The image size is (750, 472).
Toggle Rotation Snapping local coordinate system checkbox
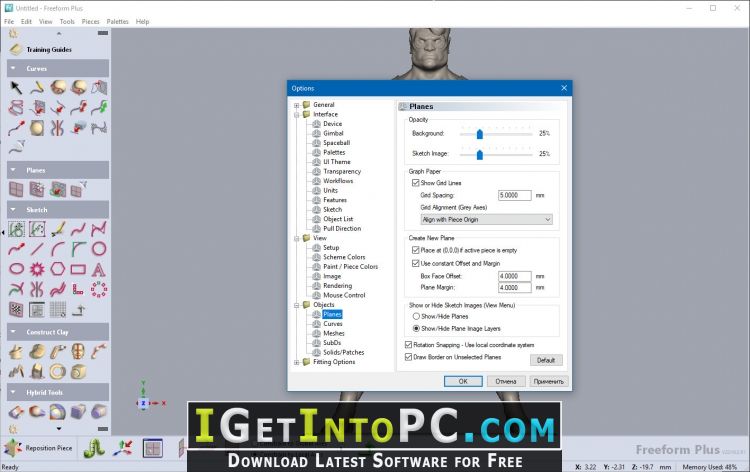[408, 344]
